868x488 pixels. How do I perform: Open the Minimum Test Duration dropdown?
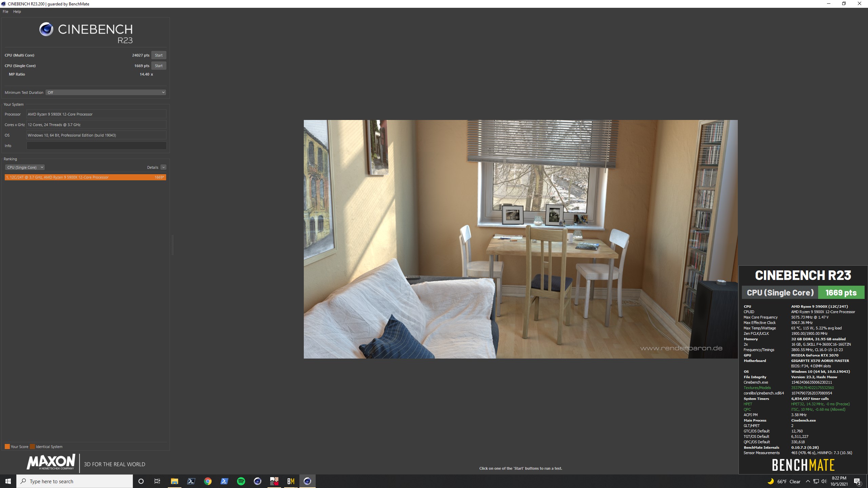point(106,93)
